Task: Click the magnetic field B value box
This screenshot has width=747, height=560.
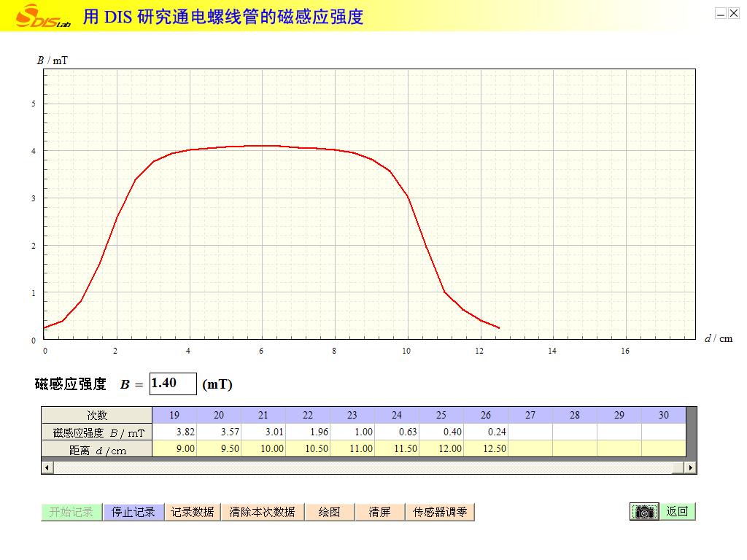Action: (173, 384)
